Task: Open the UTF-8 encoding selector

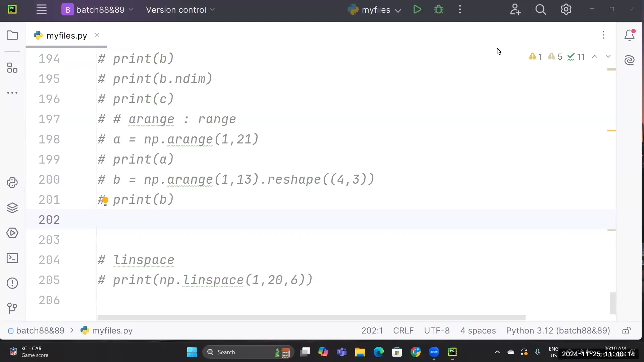Action: [437, 330]
